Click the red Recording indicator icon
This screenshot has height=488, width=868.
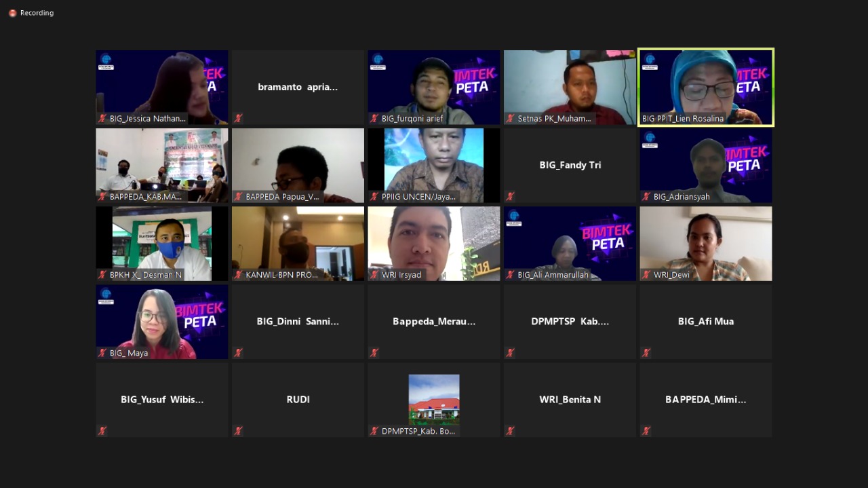(12, 13)
